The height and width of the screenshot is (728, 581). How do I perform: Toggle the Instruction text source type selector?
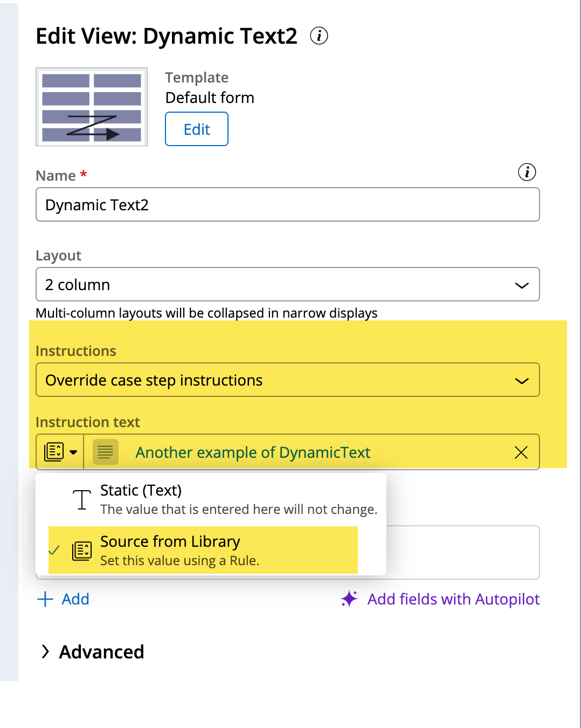click(60, 452)
